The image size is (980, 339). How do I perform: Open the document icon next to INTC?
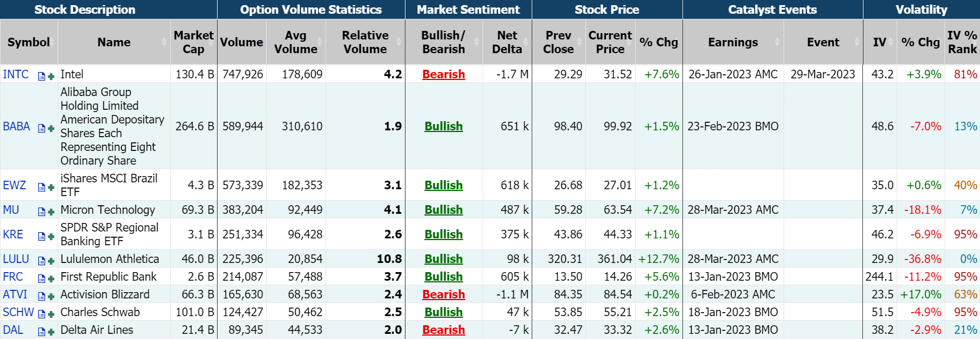pos(42,76)
